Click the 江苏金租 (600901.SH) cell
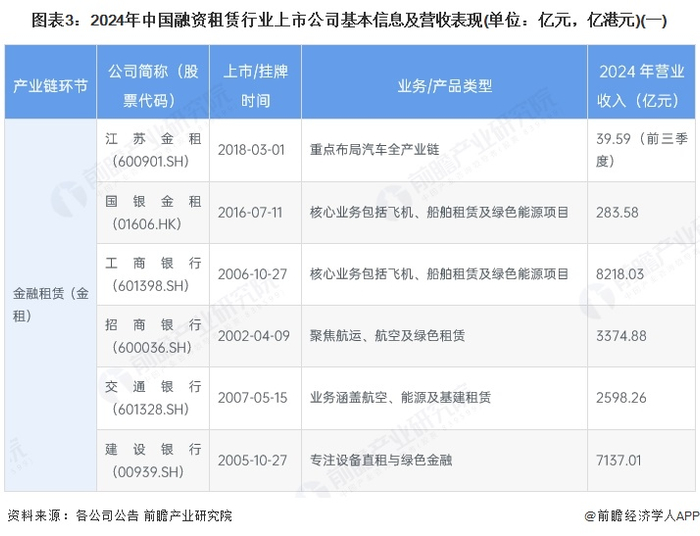Viewport: 700px width, 536px height. coord(153,150)
